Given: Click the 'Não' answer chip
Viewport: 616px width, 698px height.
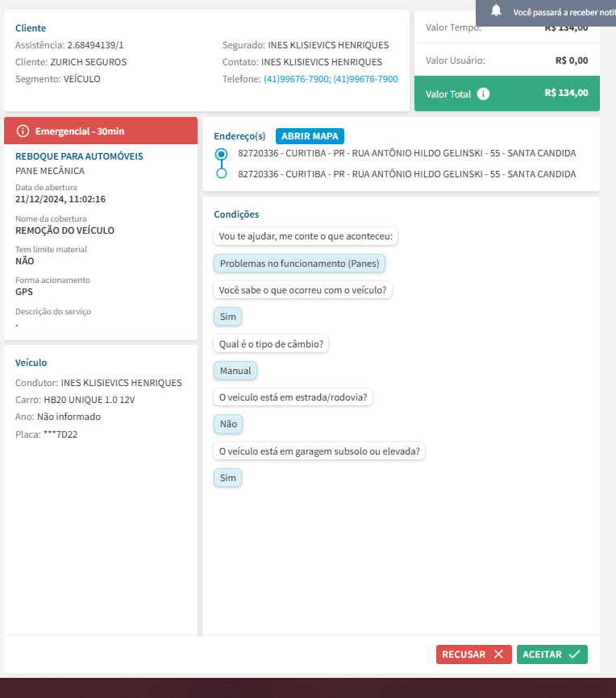Looking at the screenshot, I should click(228, 424).
